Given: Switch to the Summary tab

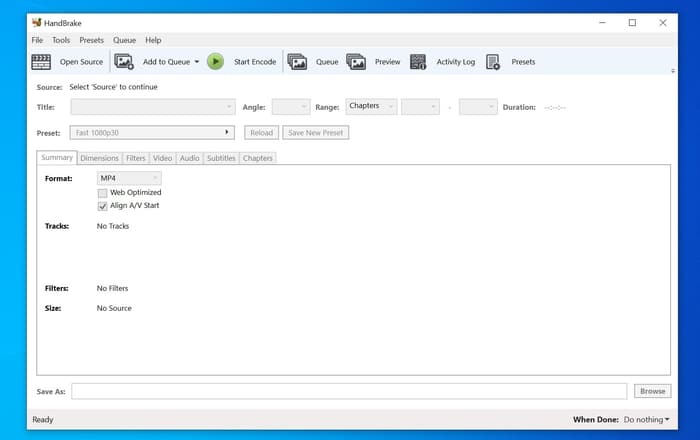Looking at the screenshot, I should [57, 158].
